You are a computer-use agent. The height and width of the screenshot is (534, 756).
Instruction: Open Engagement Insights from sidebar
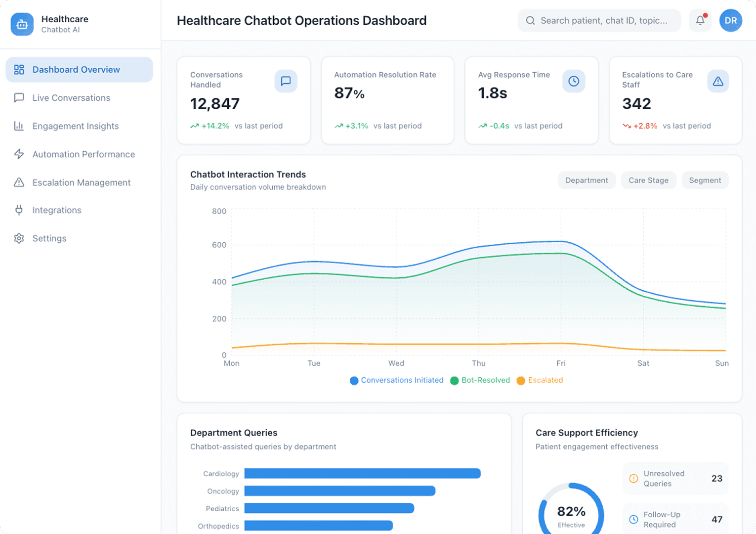(75, 126)
